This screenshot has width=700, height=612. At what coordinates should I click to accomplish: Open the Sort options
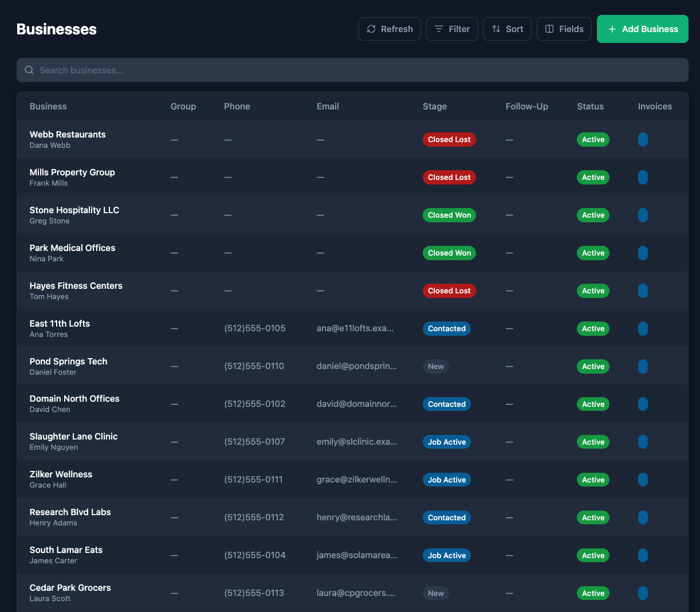(507, 29)
